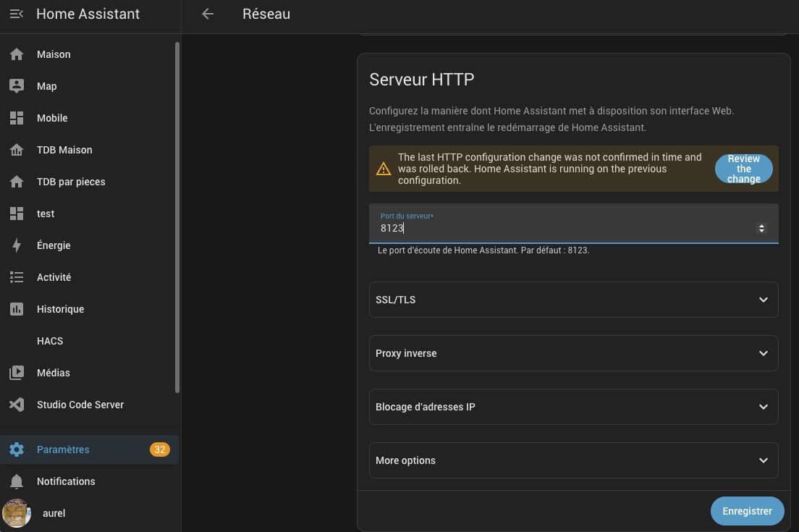Collapse the sidebar using the menu icon
Screen dimensions: 799x532
[x=17, y=14]
